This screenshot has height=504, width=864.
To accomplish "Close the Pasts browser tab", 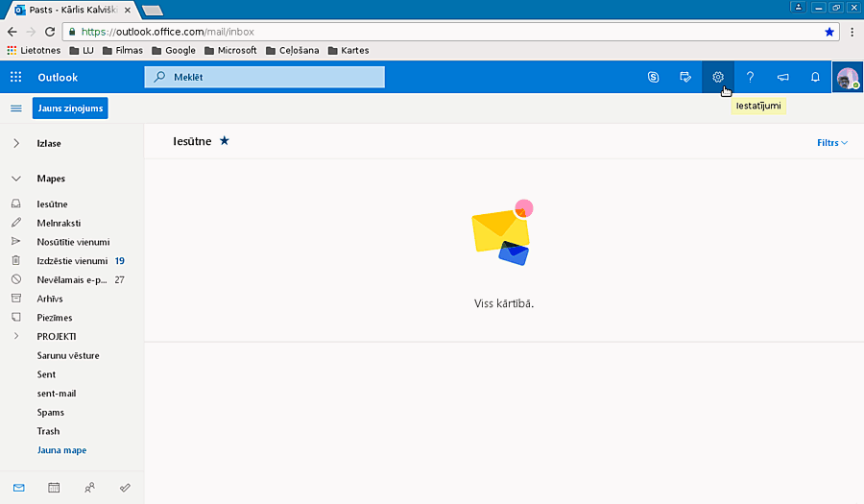I will tap(128, 10).
